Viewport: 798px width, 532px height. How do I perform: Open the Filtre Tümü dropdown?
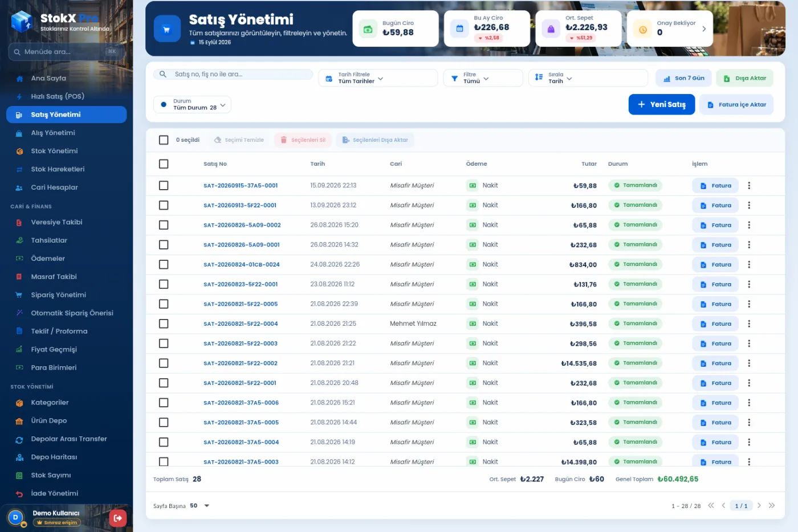483,78
